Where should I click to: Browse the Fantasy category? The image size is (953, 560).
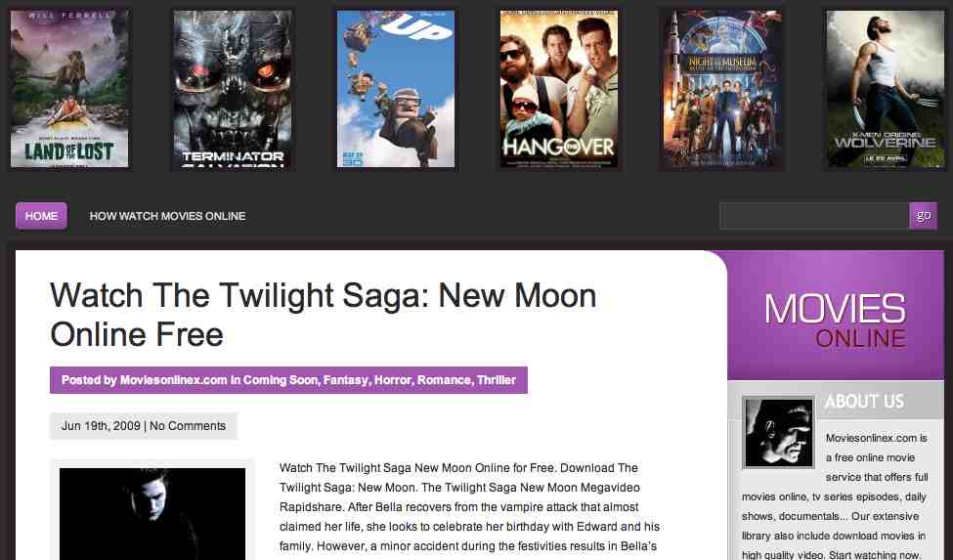tap(346, 380)
